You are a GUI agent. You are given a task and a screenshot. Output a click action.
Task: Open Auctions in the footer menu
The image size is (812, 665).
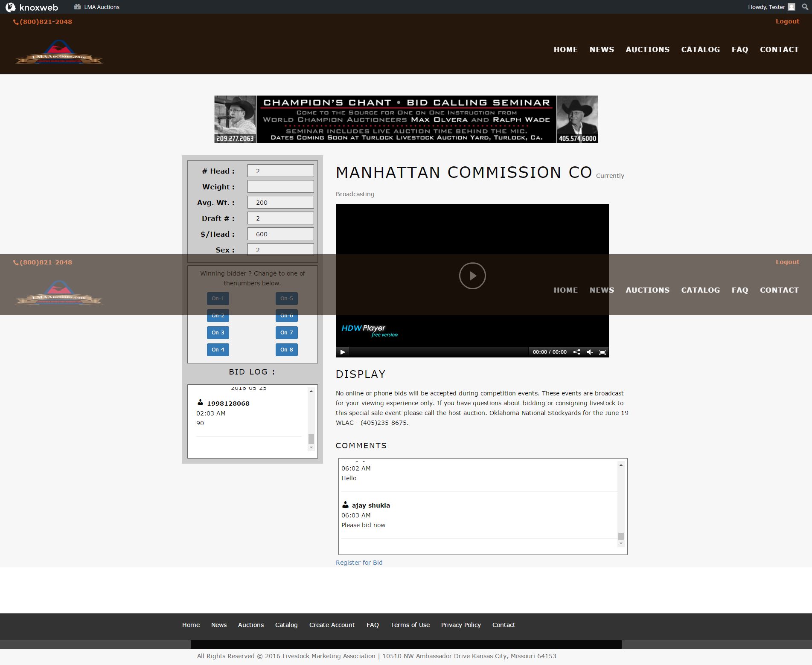click(251, 625)
